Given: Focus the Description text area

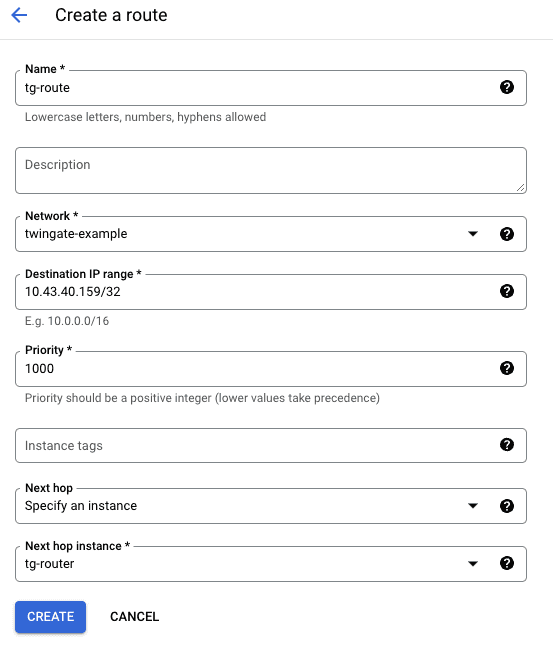Looking at the screenshot, I should point(271,170).
